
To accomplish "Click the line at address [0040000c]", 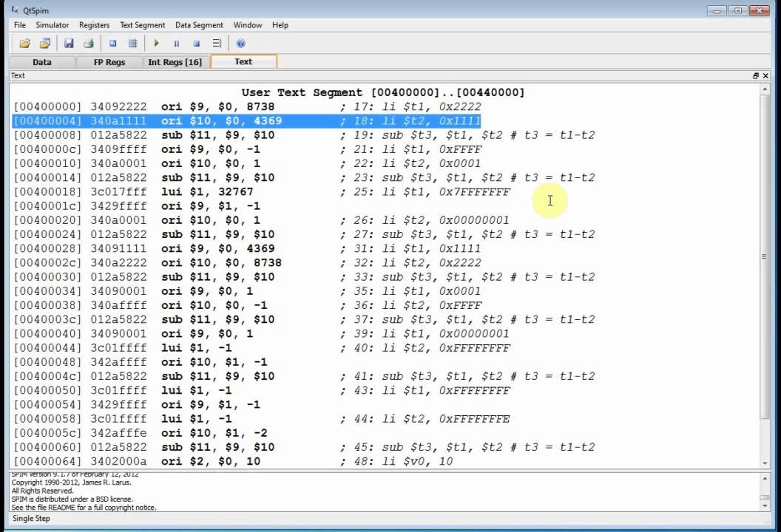I will tap(248, 149).
